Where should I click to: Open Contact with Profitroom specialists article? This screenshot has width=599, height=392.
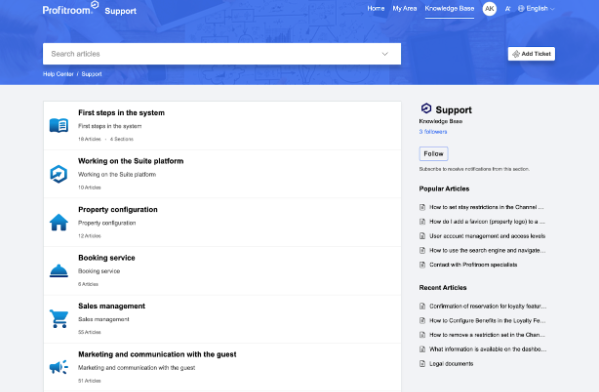(x=473, y=265)
